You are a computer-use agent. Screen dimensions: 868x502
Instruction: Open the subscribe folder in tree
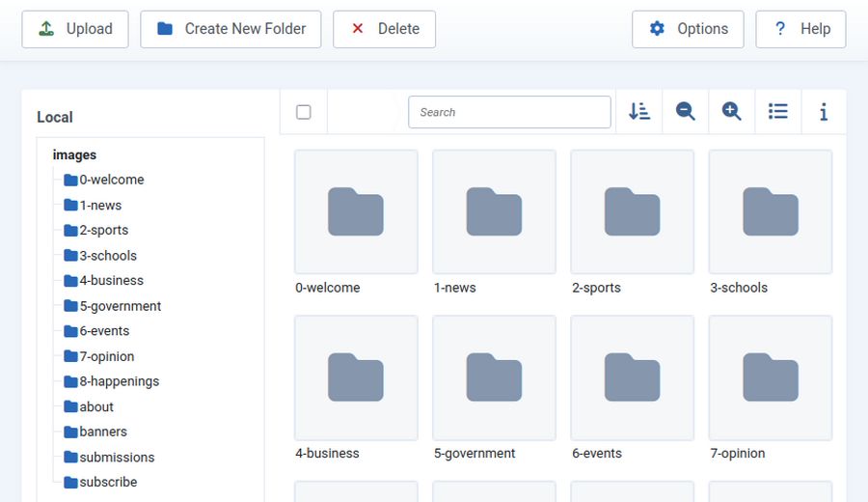point(108,482)
